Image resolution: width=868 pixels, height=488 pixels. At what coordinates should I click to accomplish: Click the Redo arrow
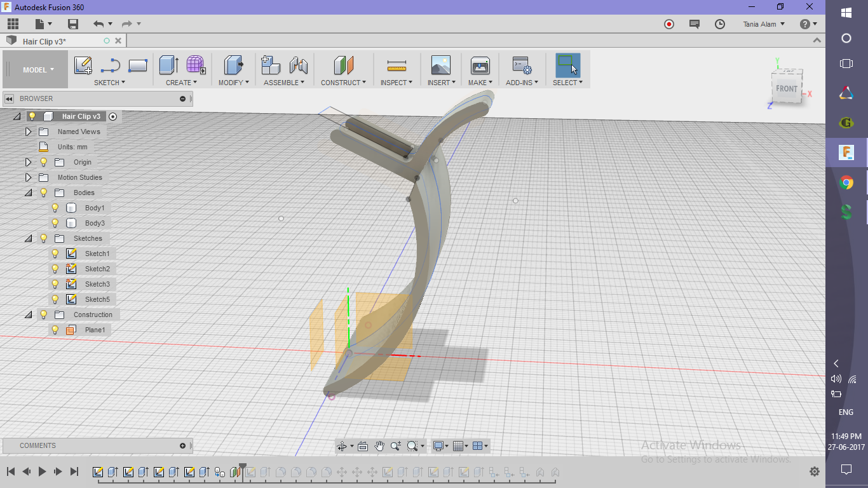[x=126, y=24]
